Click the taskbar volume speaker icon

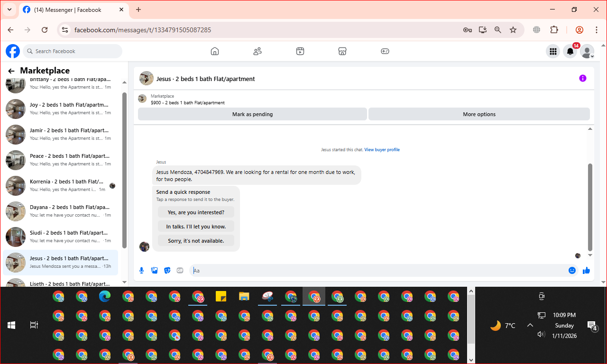click(x=541, y=335)
